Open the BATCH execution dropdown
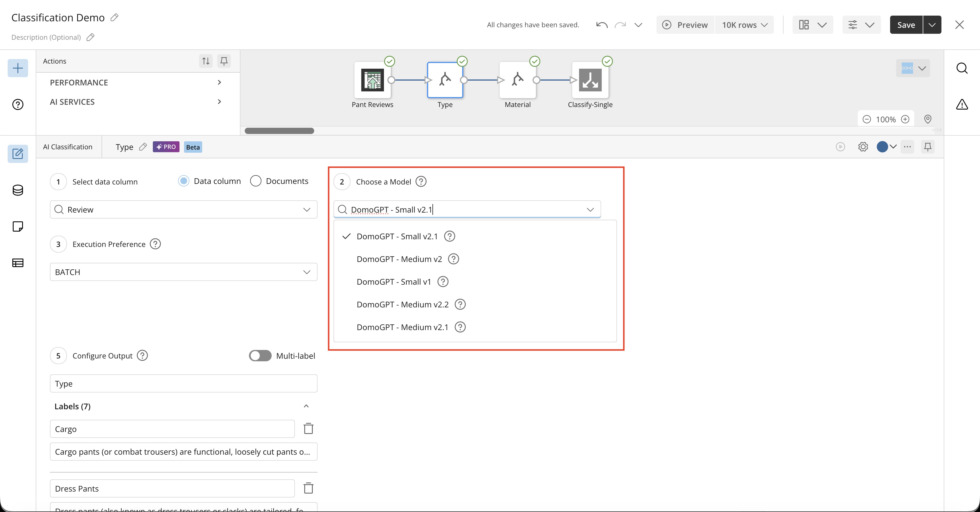The height and width of the screenshot is (512, 980). coord(184,272)
